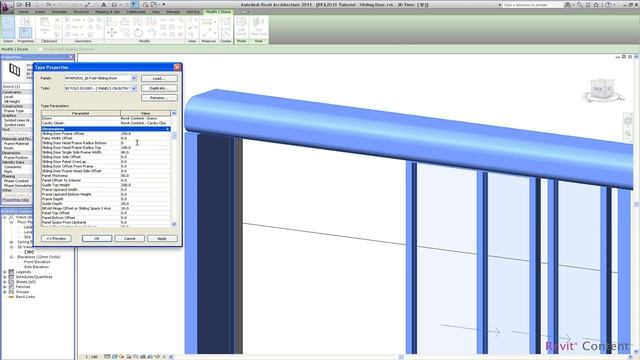Toggle the 'Moves with nearby elements' checkbox
The image size is (640, 360).
click(41, 49)
